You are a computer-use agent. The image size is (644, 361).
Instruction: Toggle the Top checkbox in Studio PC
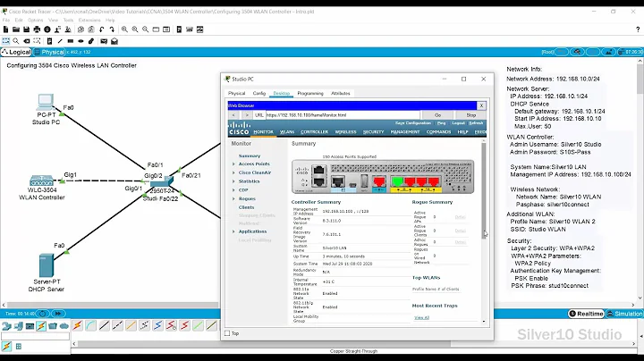[227, 333]
